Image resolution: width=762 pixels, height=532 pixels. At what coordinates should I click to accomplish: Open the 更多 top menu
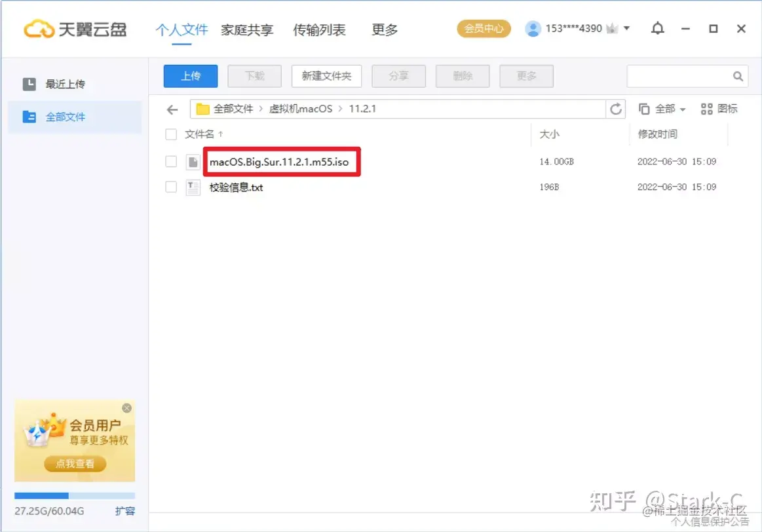[385, 29]
